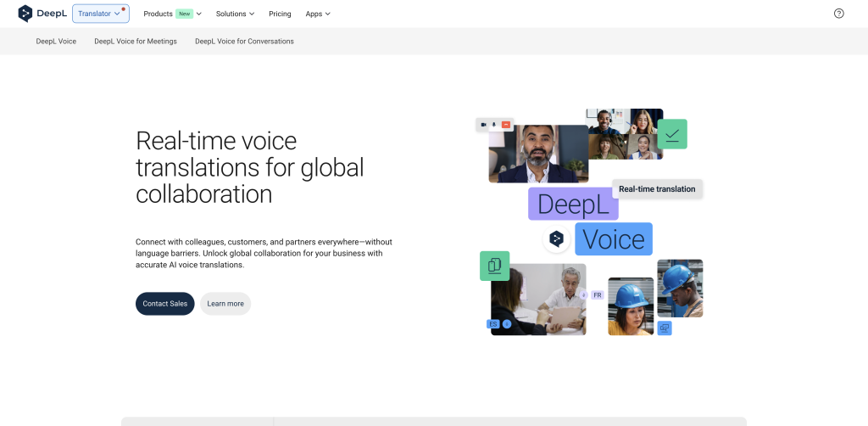Click the green checkmark icon tile
The height and width of the screenshot is (426, 868).
coord(672,134)
